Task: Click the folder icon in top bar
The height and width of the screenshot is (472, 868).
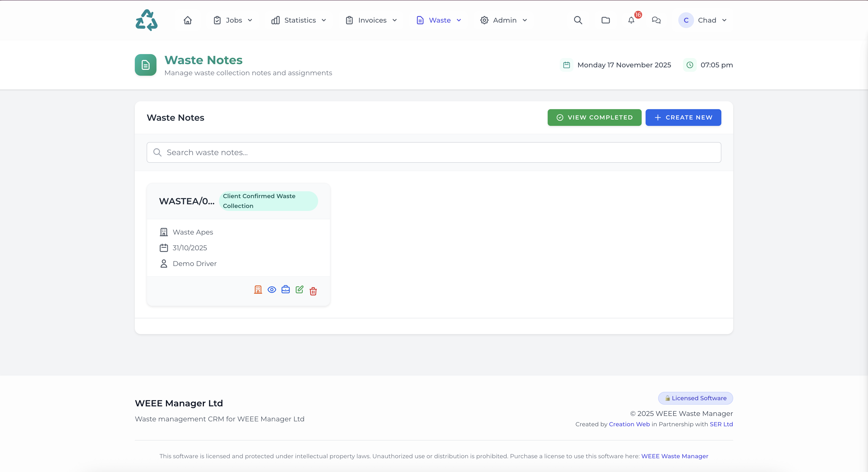Action: 605,20
